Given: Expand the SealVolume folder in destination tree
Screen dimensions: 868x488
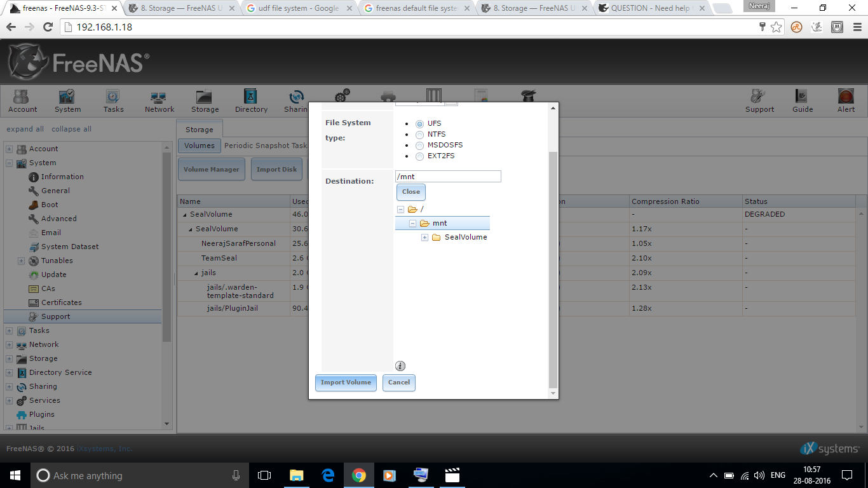Looking at the screenshot, I should tap(425, 237).
